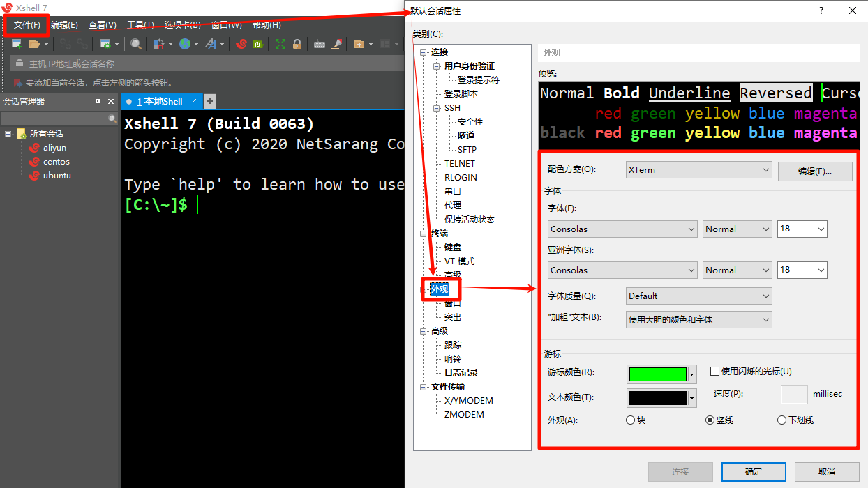Pin the session manager panel

98,102
